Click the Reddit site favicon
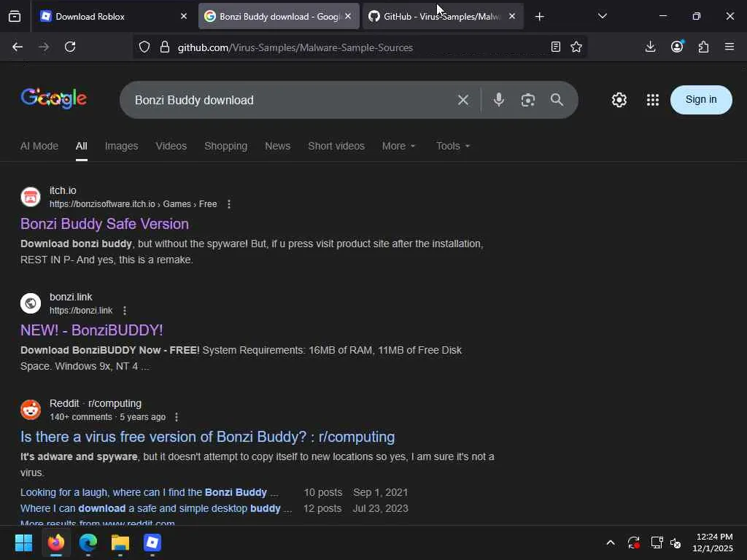This screenshot has width=747, height=560. point(31,410)
